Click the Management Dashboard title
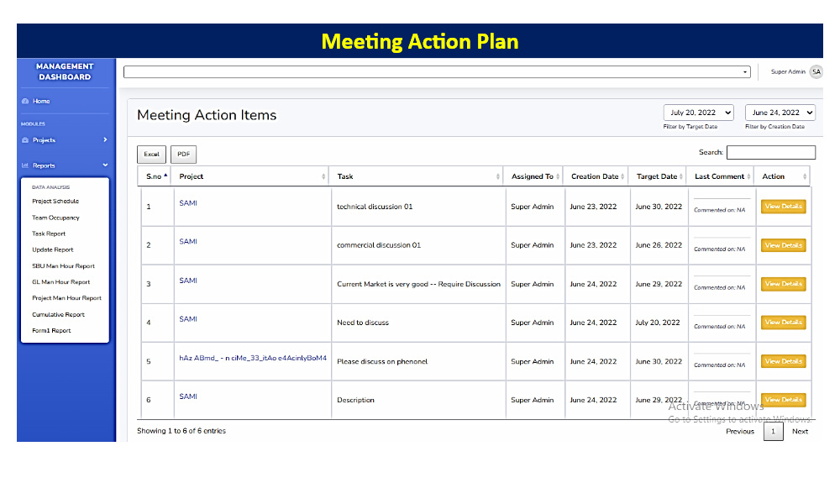The height and width of the screenshot is (504, 840). [65, 71]
